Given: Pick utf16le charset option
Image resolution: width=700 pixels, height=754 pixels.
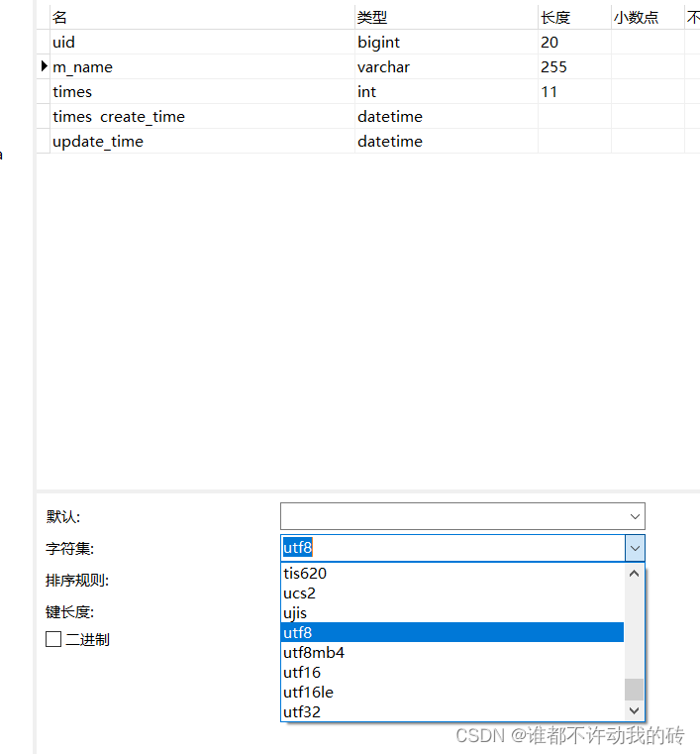Looking at the screenshot, I should 452,692.
